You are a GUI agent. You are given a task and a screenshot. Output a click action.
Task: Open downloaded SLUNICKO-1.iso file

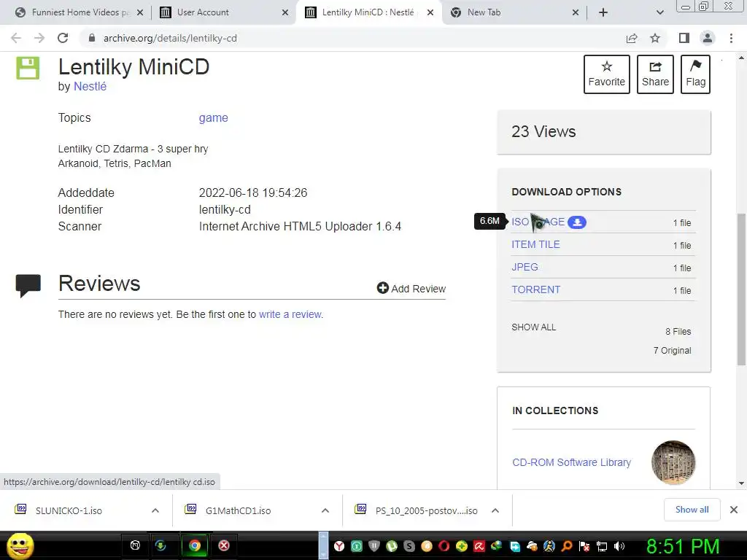69,510
